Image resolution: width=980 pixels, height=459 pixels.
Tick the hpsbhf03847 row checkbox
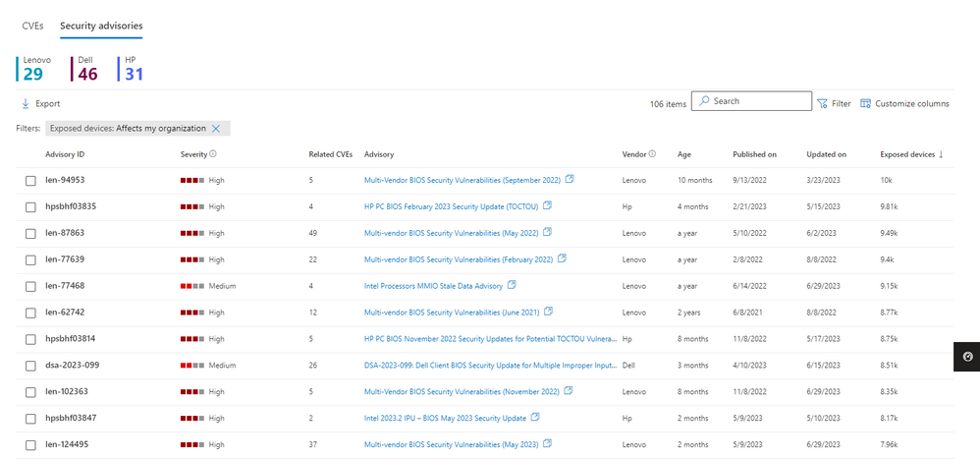(x=30, y=419)
